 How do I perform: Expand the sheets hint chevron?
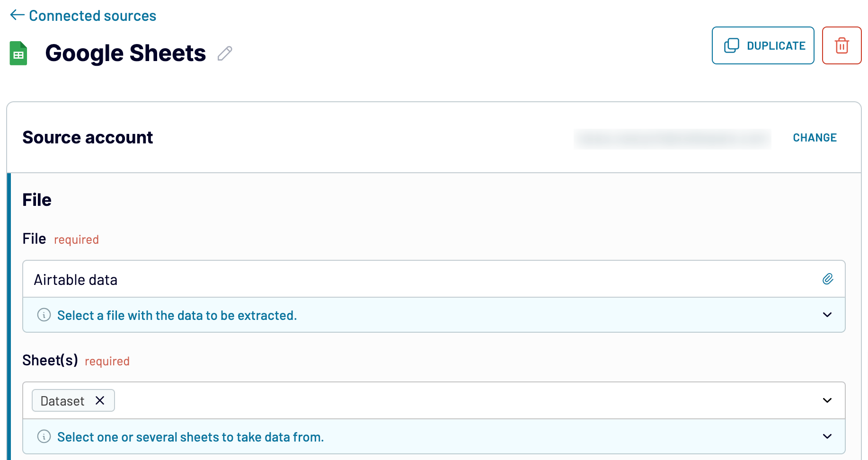pos(827,436)
